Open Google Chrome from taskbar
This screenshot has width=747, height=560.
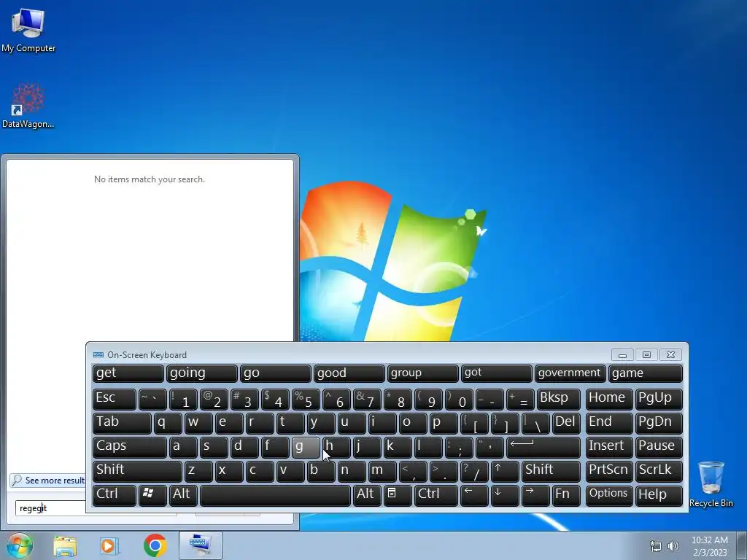155,545
